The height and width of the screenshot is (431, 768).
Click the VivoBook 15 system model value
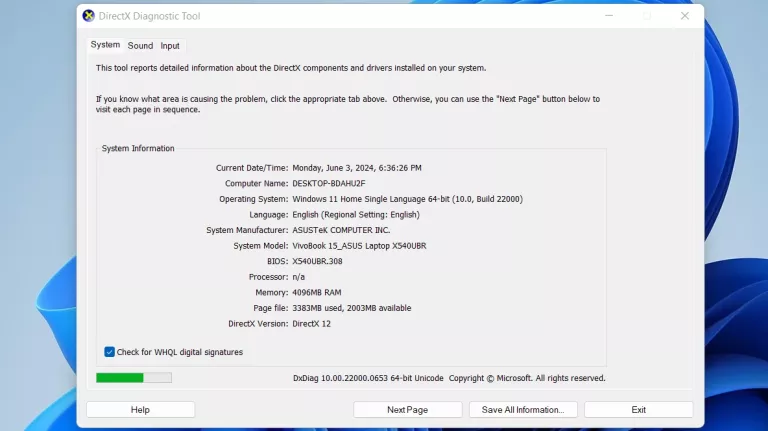[359, 245]
